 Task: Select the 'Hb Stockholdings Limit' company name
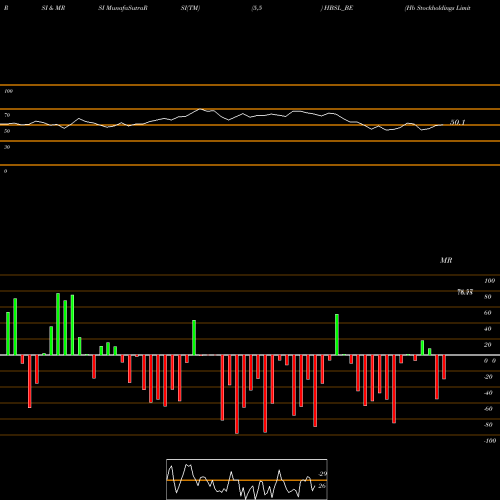(438, 8)
